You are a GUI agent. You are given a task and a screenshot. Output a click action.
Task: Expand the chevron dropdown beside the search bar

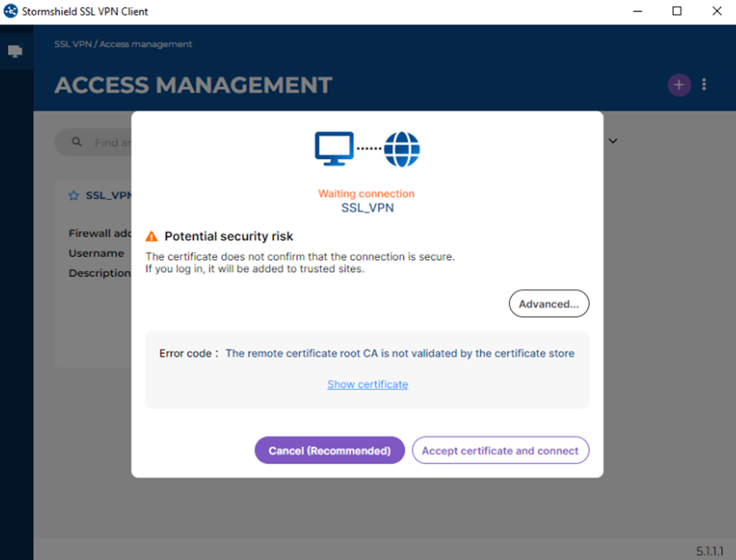coord(613,141)
